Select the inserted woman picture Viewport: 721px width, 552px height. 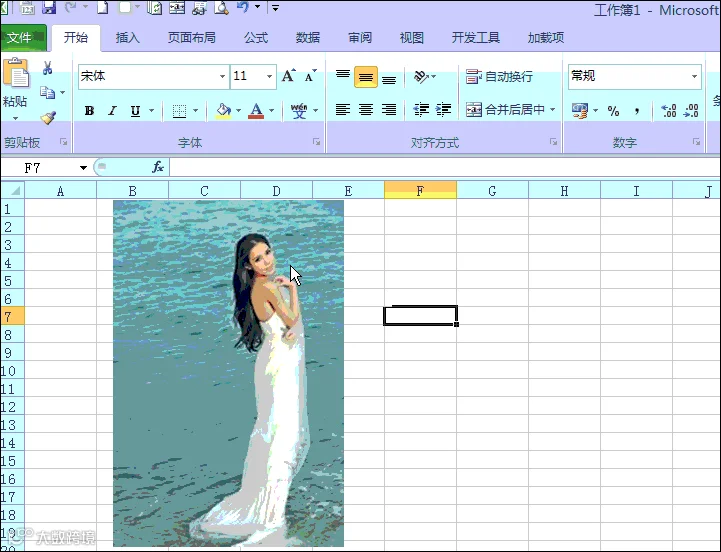(229, 373)
